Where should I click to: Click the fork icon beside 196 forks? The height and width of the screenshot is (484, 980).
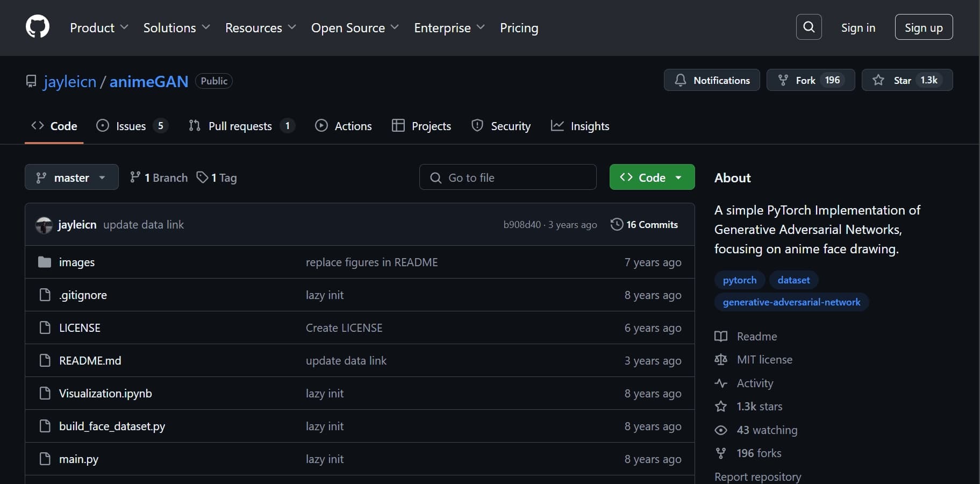(x=721, y=453)
